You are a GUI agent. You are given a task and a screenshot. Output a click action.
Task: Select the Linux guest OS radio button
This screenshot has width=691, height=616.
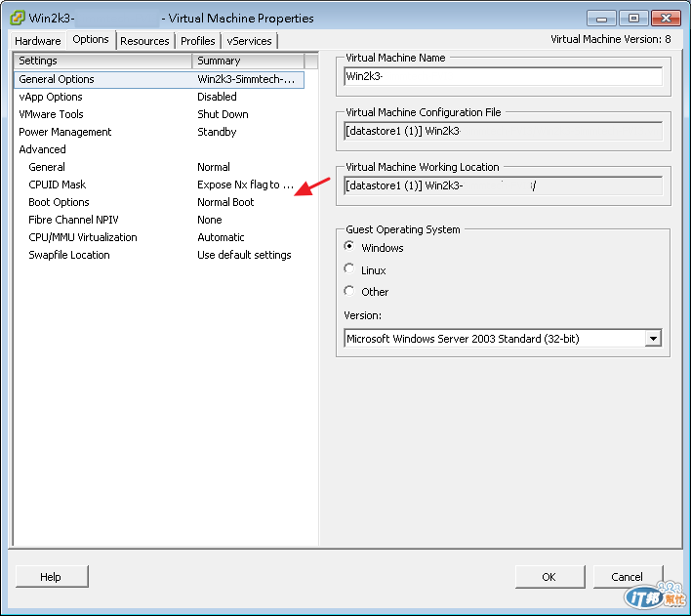349,268
